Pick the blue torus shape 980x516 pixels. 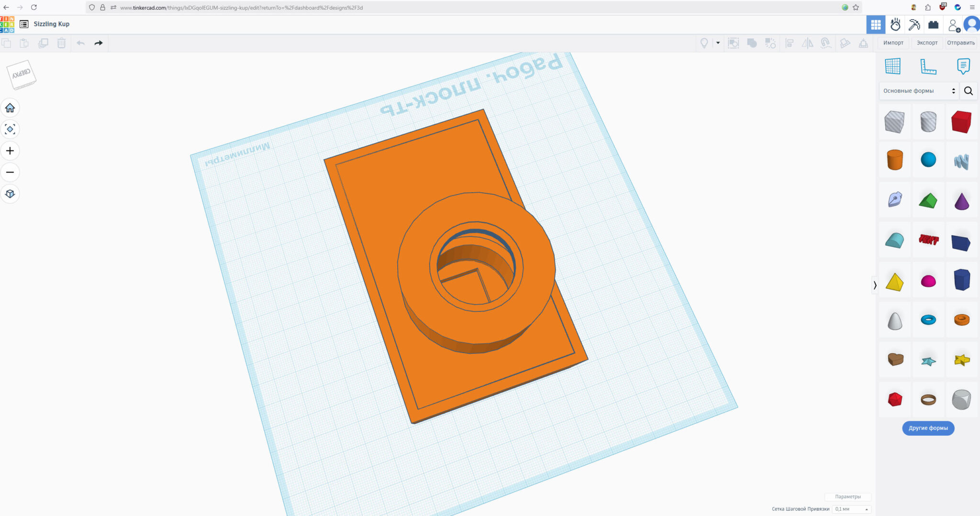[928, 319]
